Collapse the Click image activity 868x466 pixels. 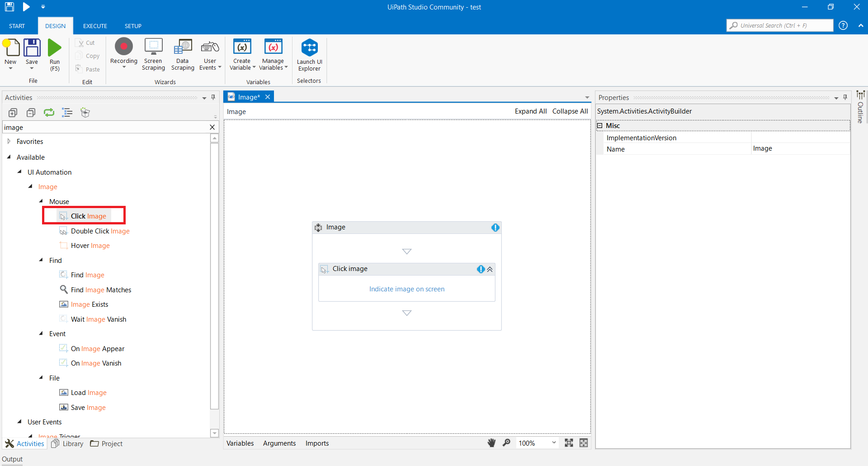pos(490,269)
